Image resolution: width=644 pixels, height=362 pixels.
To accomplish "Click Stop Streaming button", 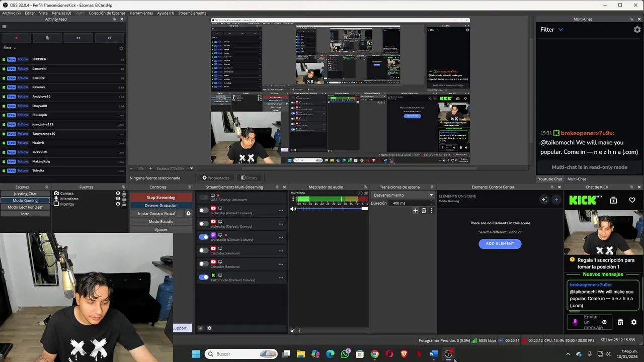I will click(x=161, y=198).
